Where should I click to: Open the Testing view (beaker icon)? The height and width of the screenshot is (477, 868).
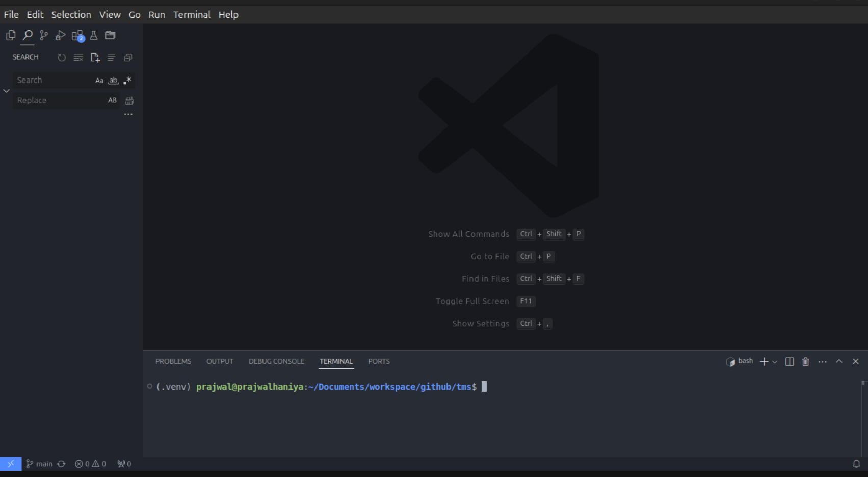click(93, 35)
